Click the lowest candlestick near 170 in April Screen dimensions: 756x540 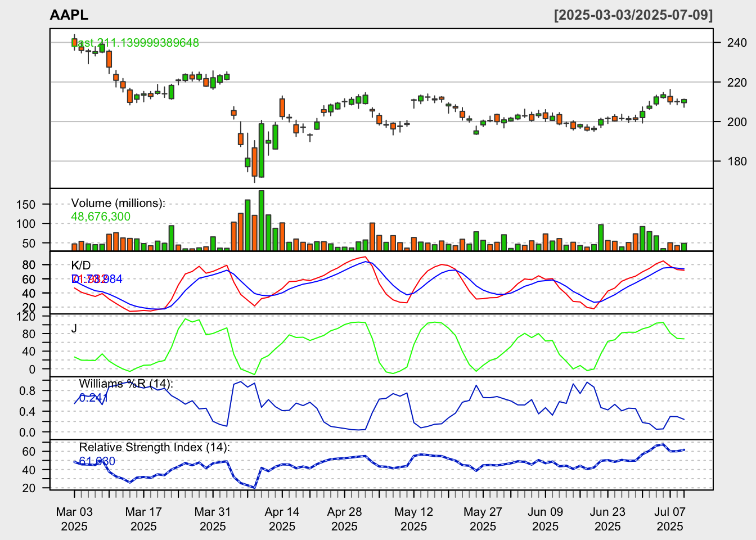pos(254,162)
